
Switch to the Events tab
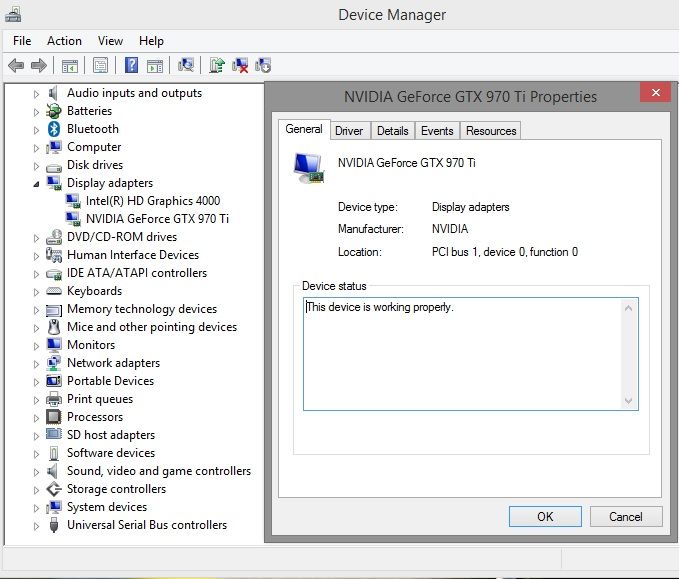click(437, 131)
